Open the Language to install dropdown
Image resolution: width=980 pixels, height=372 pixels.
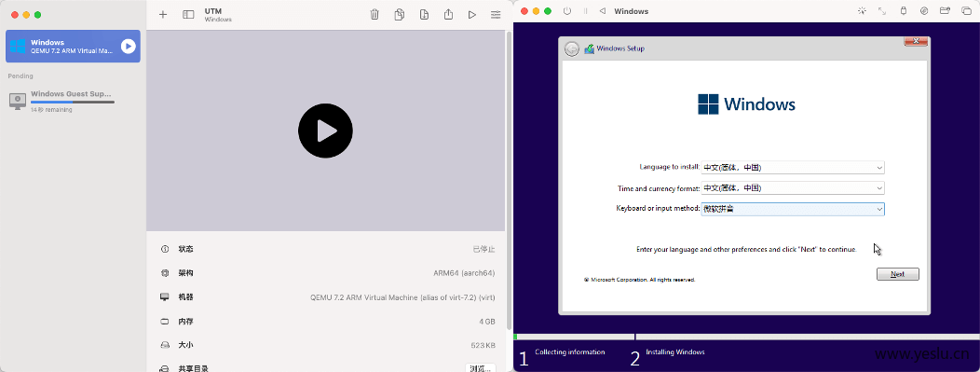[793, 168]
